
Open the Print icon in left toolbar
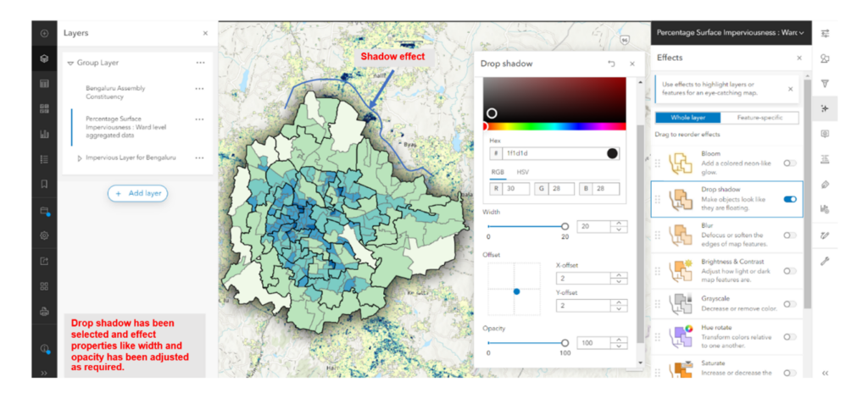pos(44,311)
